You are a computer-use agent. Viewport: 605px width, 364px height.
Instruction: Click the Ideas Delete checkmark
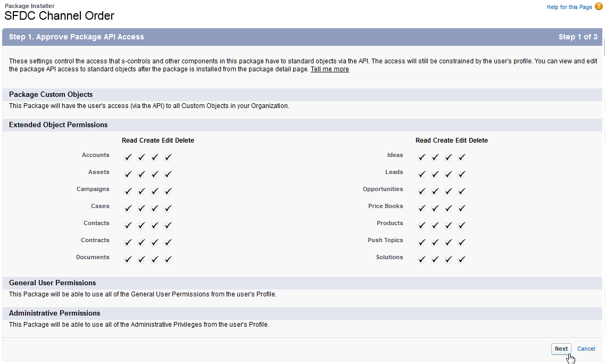(x=461, y=157)
